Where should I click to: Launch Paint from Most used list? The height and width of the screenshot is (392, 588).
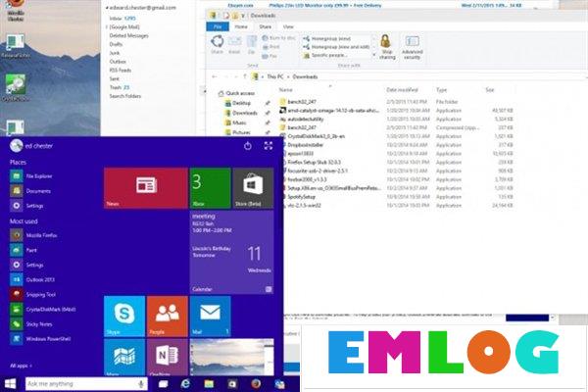[24, 250]
